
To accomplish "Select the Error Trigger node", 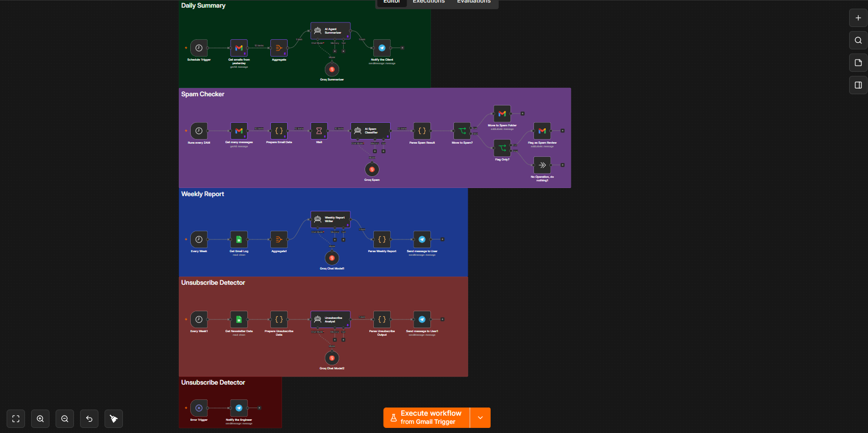I will click(x=199, y=408).
